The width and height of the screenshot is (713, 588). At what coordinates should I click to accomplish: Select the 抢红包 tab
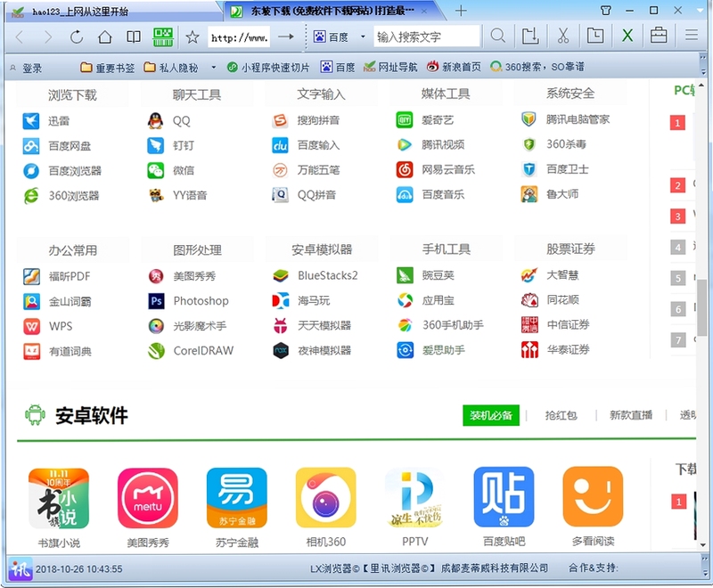(x=561, y=415)
